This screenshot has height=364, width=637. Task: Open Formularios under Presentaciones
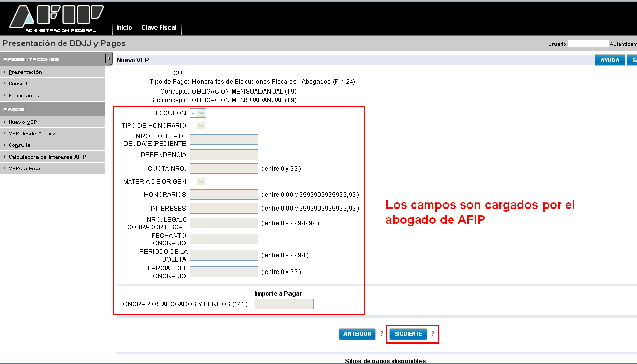tap(23, 96)
